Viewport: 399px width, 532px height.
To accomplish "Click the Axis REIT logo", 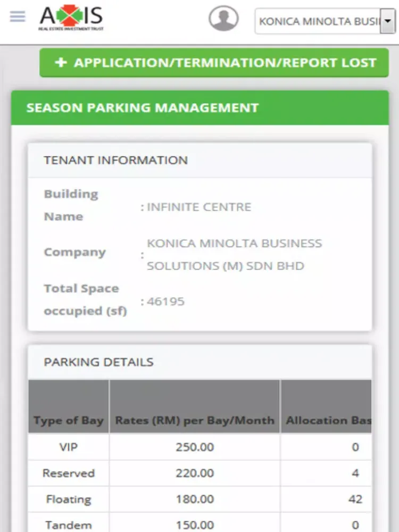I will click(71, 18).
